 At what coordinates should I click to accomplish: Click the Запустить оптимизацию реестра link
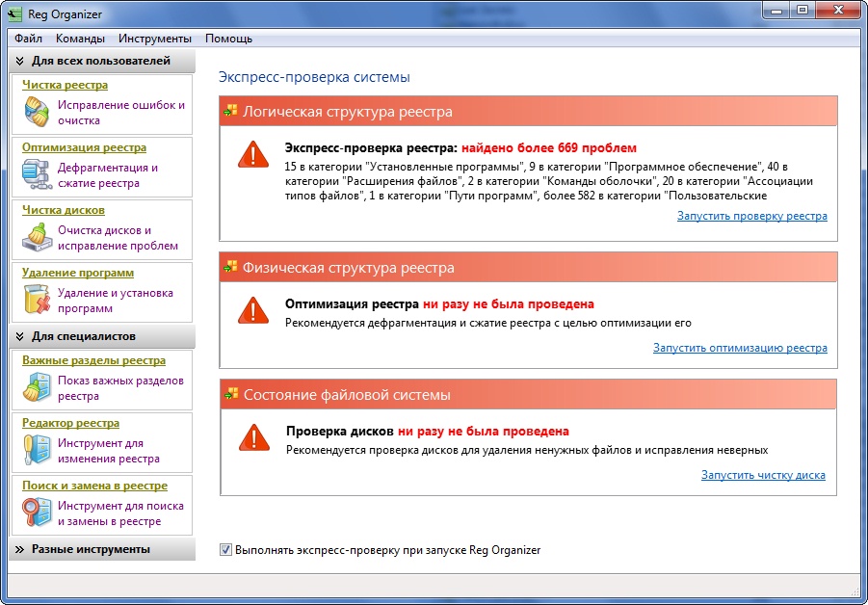tap(739, 348)
